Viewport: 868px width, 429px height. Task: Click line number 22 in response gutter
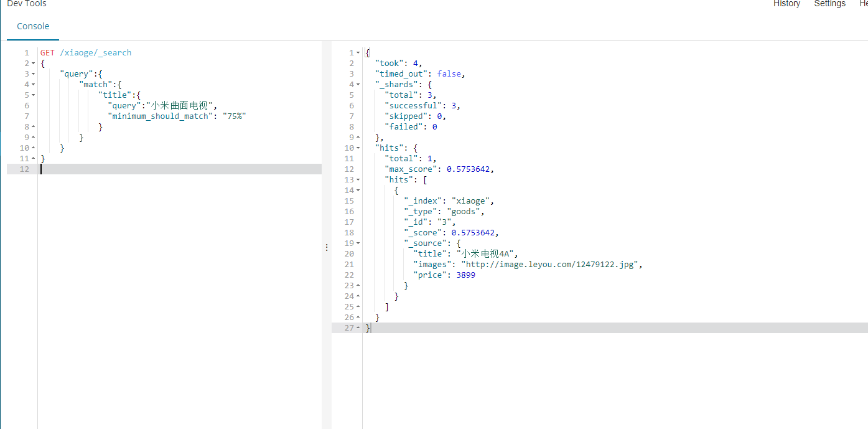pyautogui.click(x=348, y=275)
